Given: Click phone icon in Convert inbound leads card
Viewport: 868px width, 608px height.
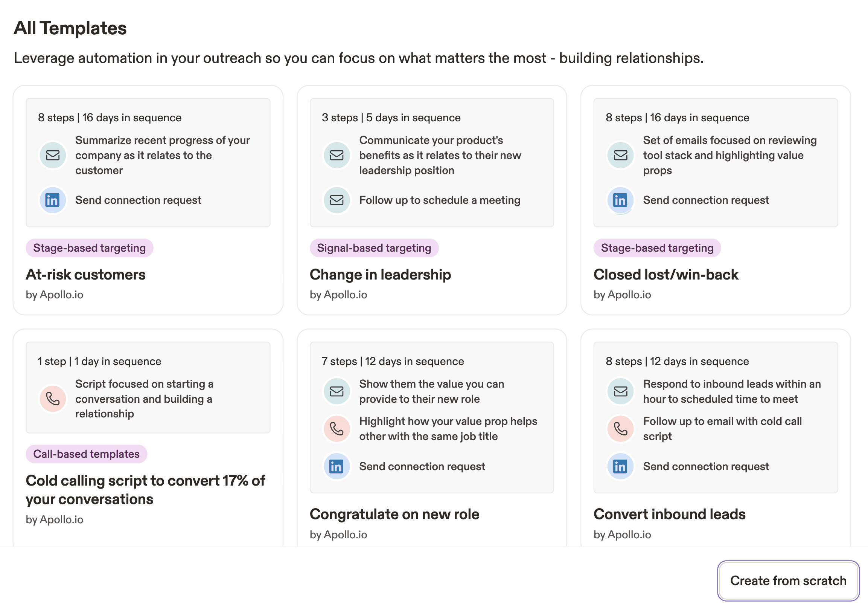Looking at the screenshot, I should pos(621,429).
